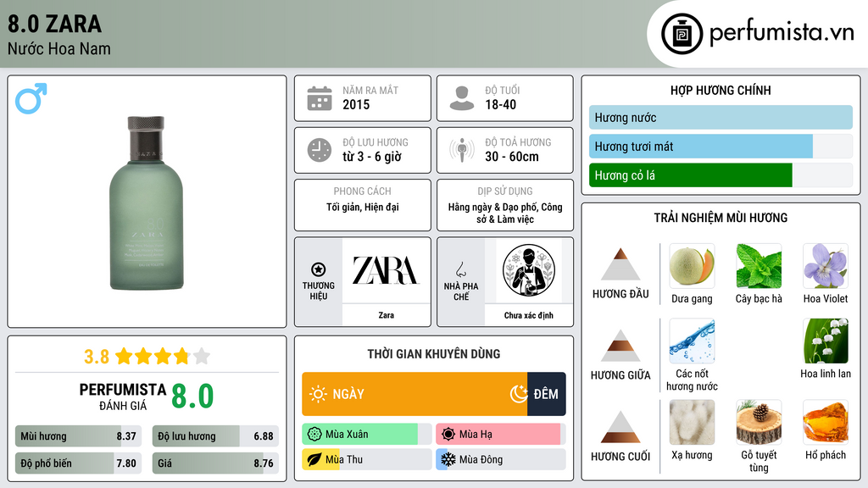Click the Hợp hương chính heading
The image size is (868, 488).
coord(721,90)
